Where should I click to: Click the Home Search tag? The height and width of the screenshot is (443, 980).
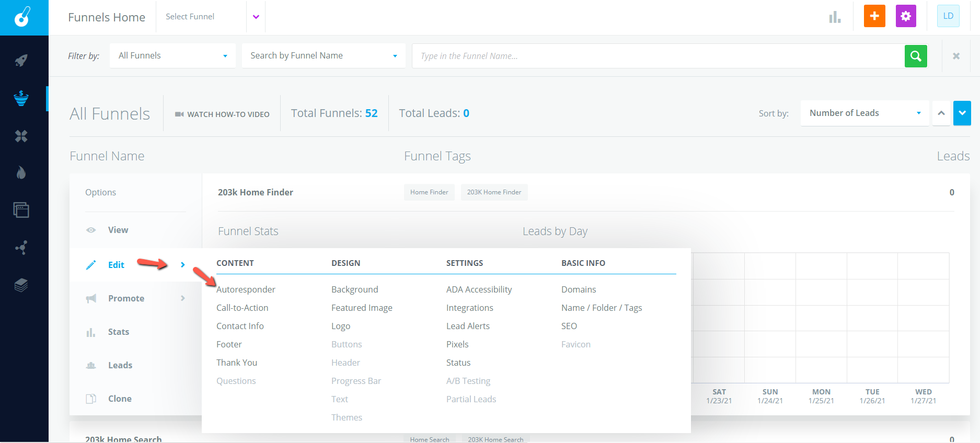(x=430, y=439)
